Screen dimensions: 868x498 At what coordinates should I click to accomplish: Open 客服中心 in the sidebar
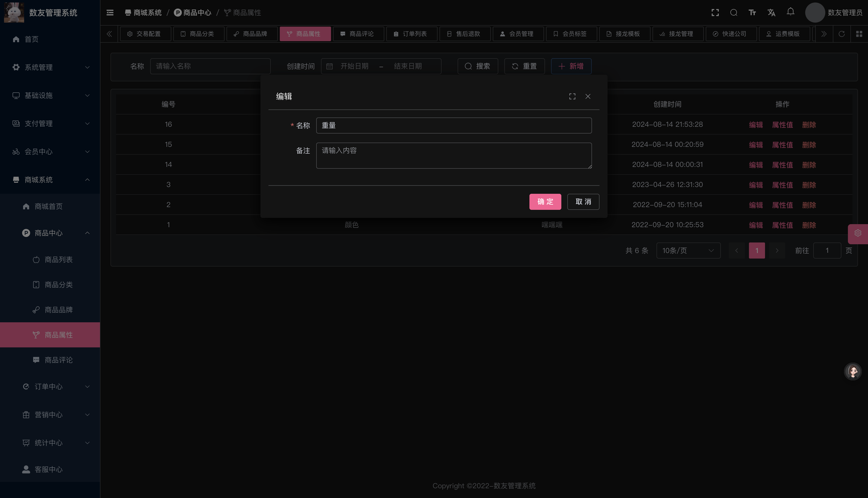50,469
